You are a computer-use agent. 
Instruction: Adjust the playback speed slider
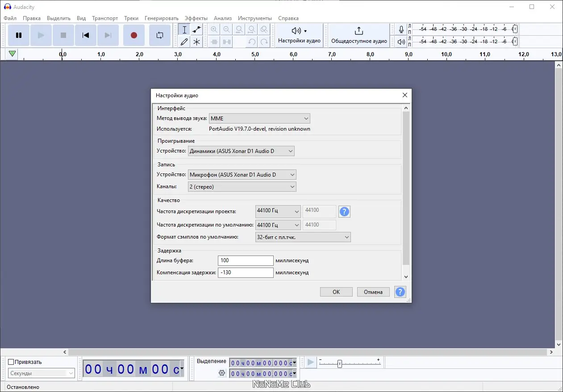pyautogui.click(x=340, y=363)
